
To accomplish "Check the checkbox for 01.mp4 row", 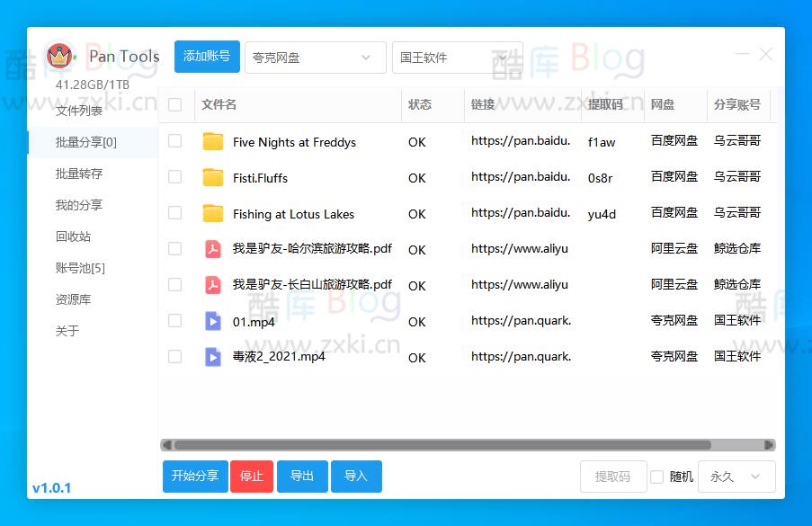I will 174,321.
